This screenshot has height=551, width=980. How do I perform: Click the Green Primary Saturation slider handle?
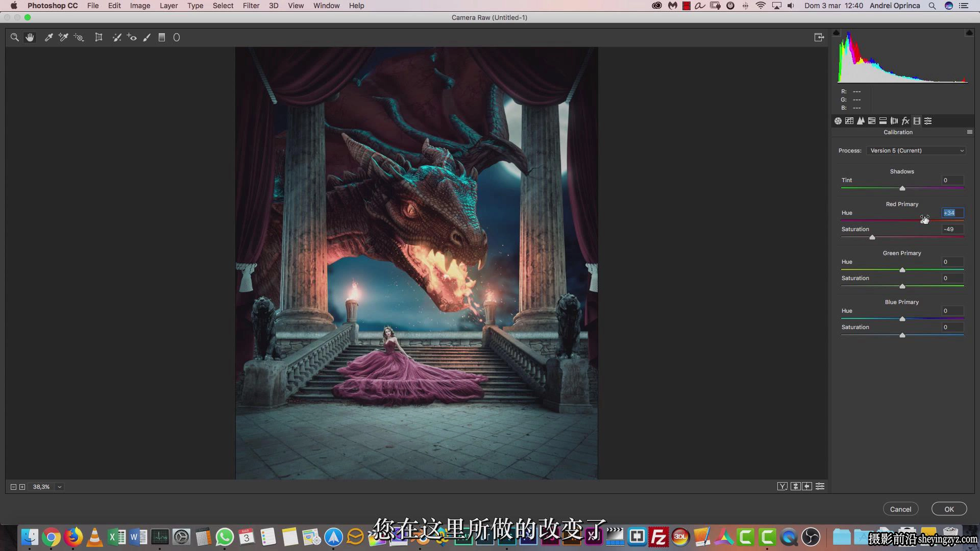pos(902,286)
